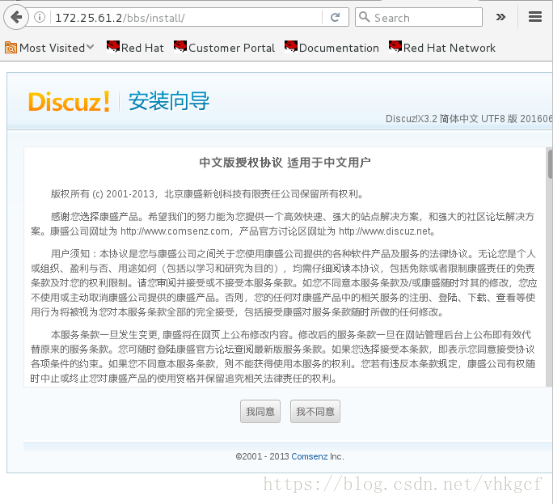
Task: Open site information icon in address bar
Action: point(40,17)
